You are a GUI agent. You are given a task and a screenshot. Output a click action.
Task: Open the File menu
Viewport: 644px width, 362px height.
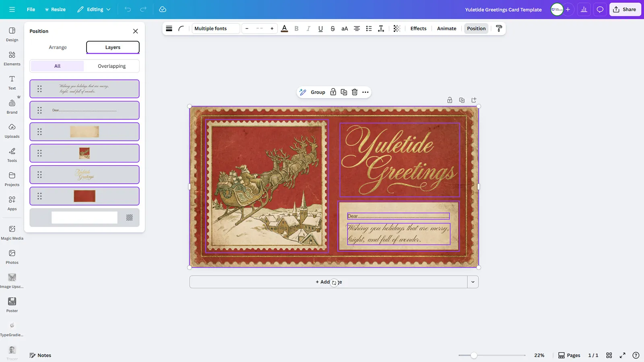pyautogui.click(x=31, y=9)
